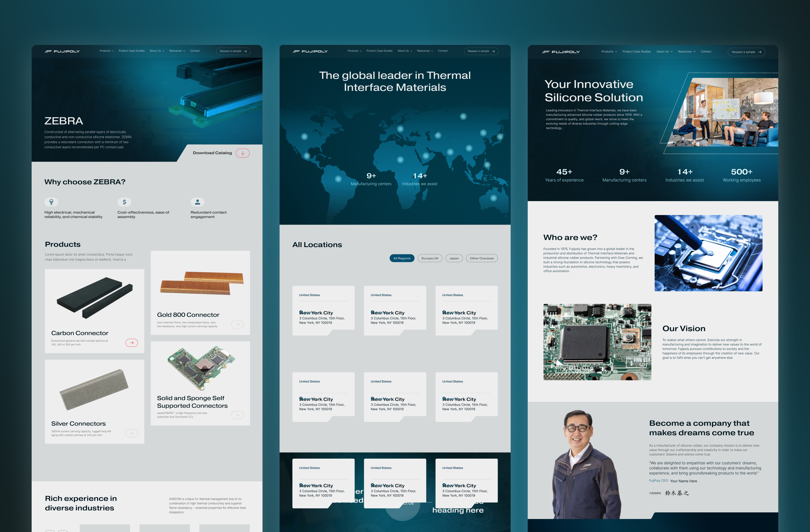The width and height of the screenshot is (810, 532).
Task: Click the lightbulb reliability icon under Why choose ZEBRA
Action: (51, 202)
